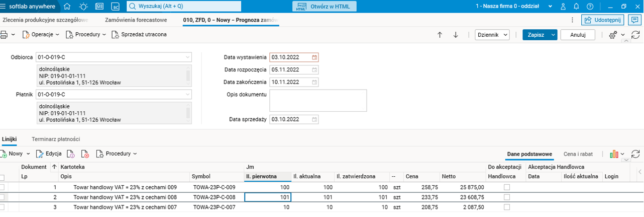
Task: Open calendar for Data sprzedaży
Action: 314,119
